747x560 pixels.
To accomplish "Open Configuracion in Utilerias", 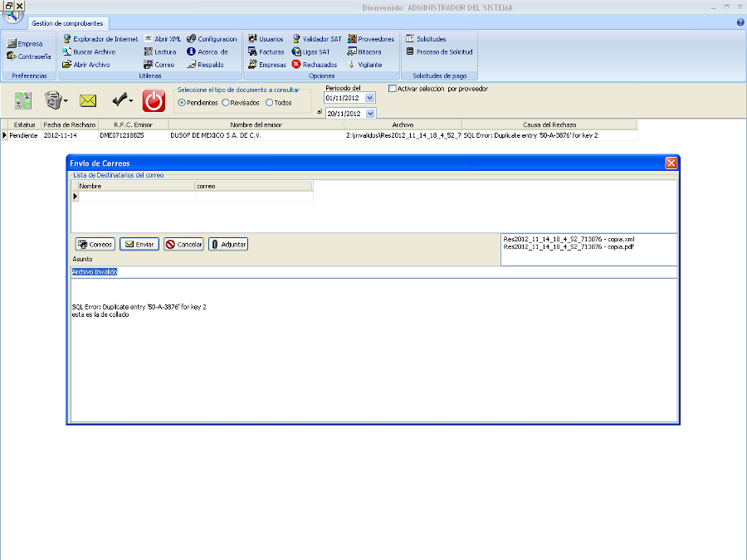I will [x=212, y=39].
